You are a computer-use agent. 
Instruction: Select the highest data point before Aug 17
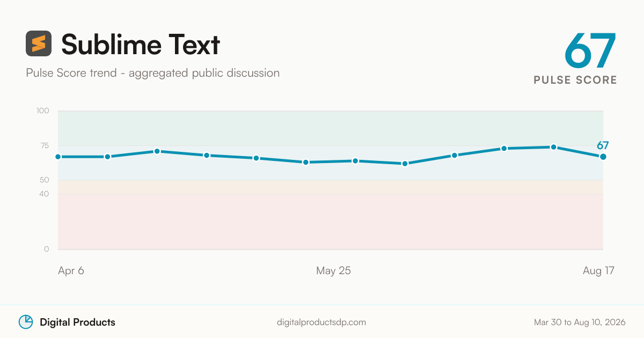(553, 147)
